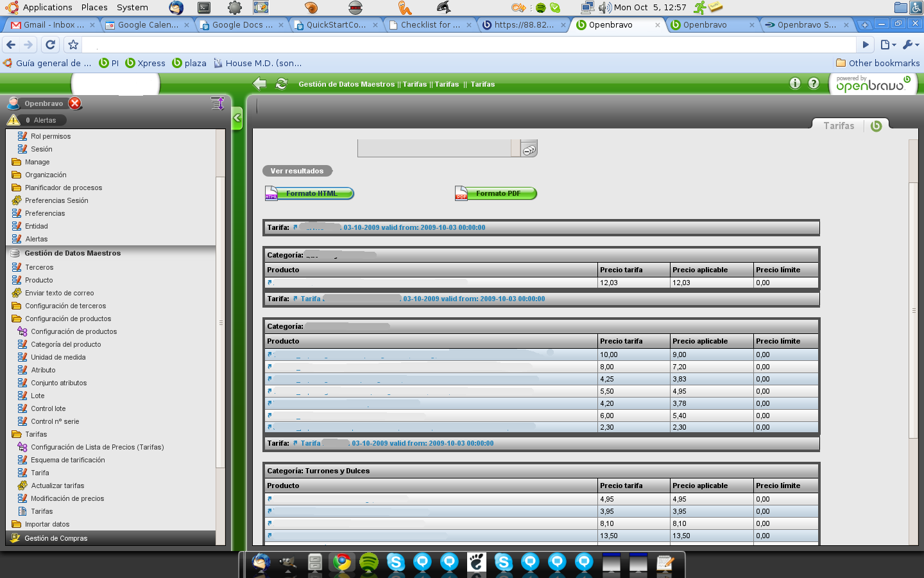Click the bookmark star in browser toolbar
Screen dimensions: 924x578
(73, 44)
